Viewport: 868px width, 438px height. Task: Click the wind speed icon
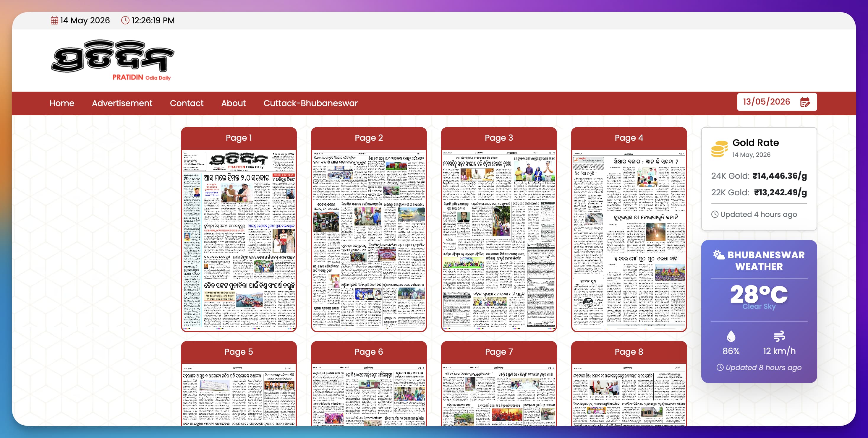point(779,336)
